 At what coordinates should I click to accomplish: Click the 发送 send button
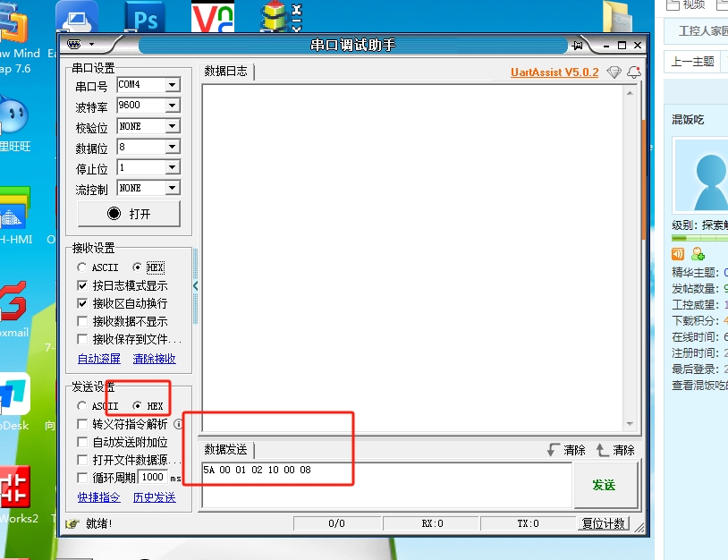604,485
